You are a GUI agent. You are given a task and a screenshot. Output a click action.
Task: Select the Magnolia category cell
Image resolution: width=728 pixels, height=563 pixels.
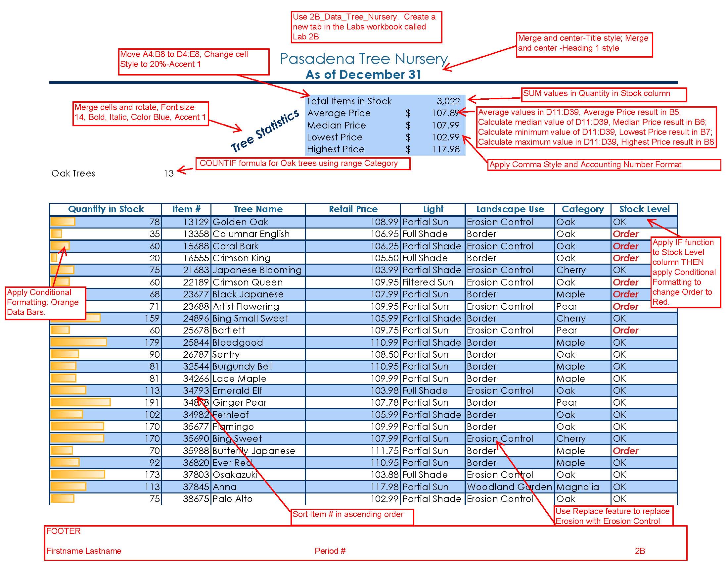[583, 487]
